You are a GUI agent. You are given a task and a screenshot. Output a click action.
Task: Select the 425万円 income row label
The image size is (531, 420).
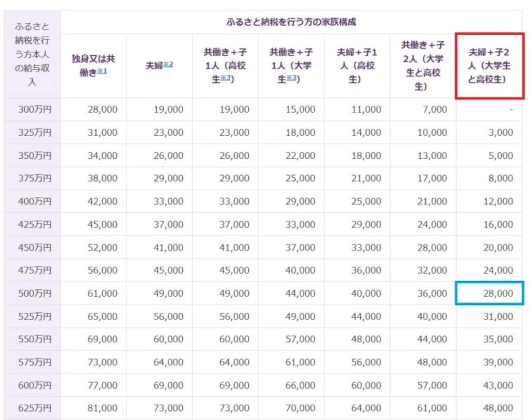point(35,225)
